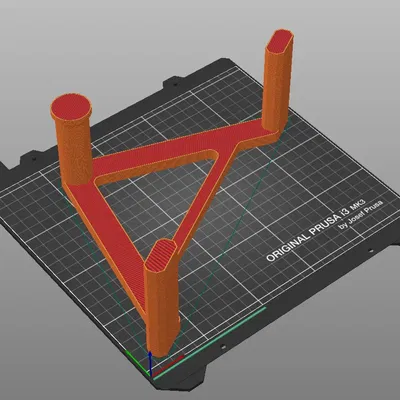Select the round-topped cylindrical pillar of the model
Viewport: 400px width, 400px height.
tap(72, 140)
